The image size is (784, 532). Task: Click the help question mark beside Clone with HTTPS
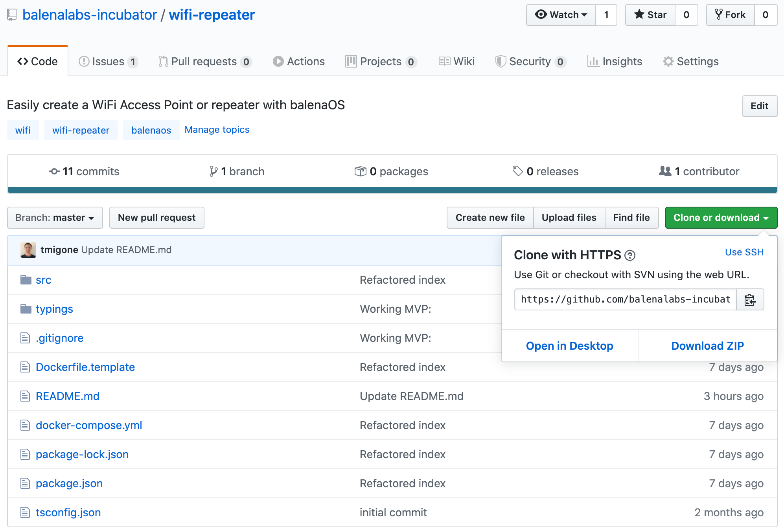point(630,255)
